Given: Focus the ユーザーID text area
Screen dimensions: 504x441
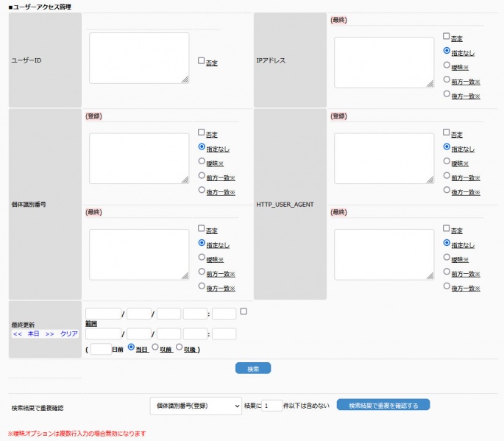Looking at the screenshot, I should tap(139, 58).
